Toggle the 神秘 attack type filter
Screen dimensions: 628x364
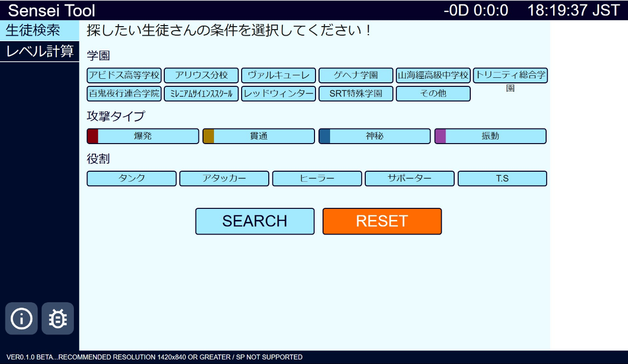pos(374,136)
